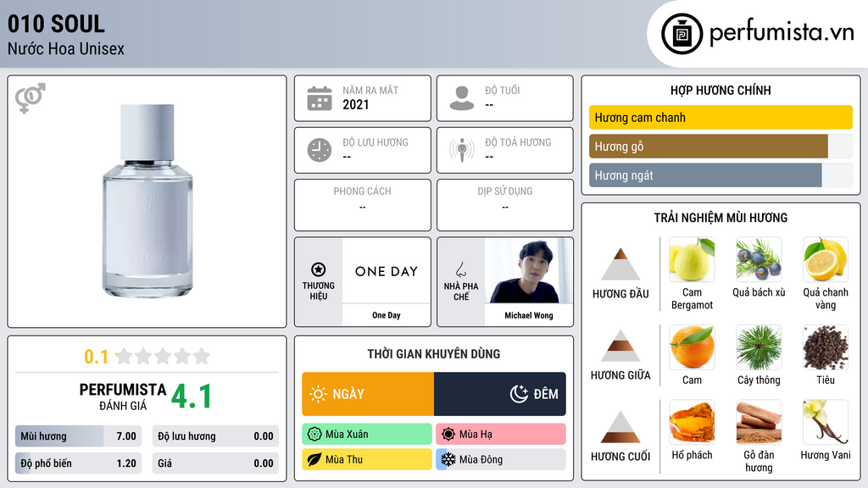Click the star badge icon above Thương hiệu

pos(319,269)
